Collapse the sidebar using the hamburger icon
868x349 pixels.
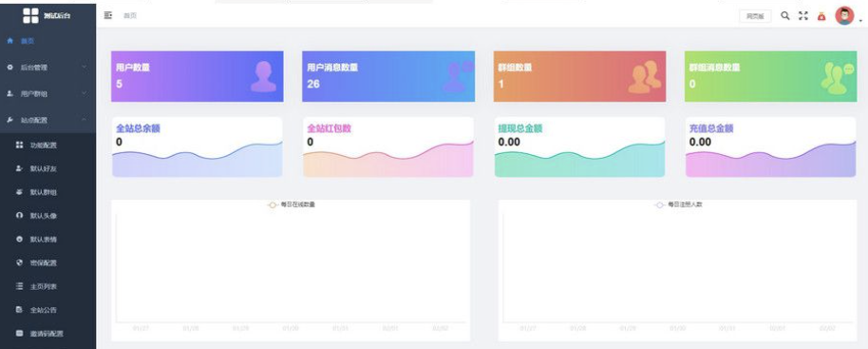pyautogui.click(x=108, y=15)
